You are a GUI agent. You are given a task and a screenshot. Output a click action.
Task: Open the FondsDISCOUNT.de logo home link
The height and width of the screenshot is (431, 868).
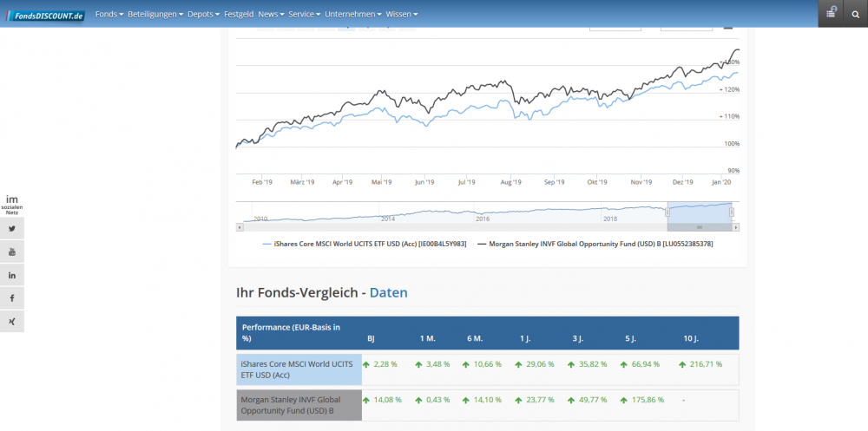tap(46, 16)
